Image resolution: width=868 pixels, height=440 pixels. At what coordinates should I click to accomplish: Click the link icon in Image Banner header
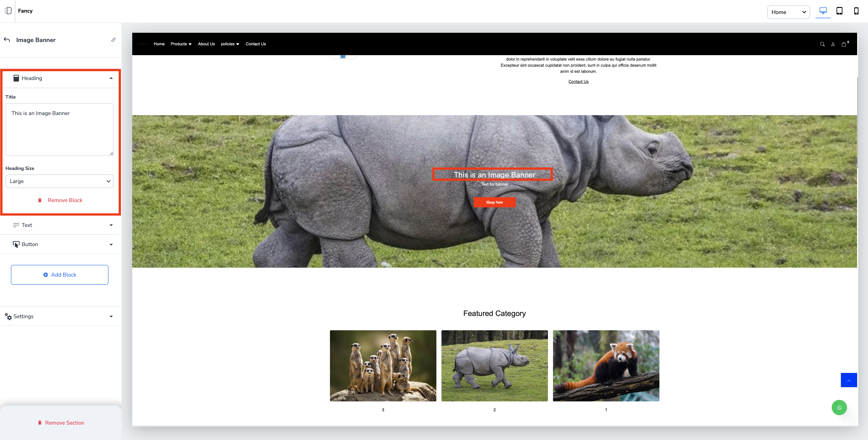click(x=113, y=40)
